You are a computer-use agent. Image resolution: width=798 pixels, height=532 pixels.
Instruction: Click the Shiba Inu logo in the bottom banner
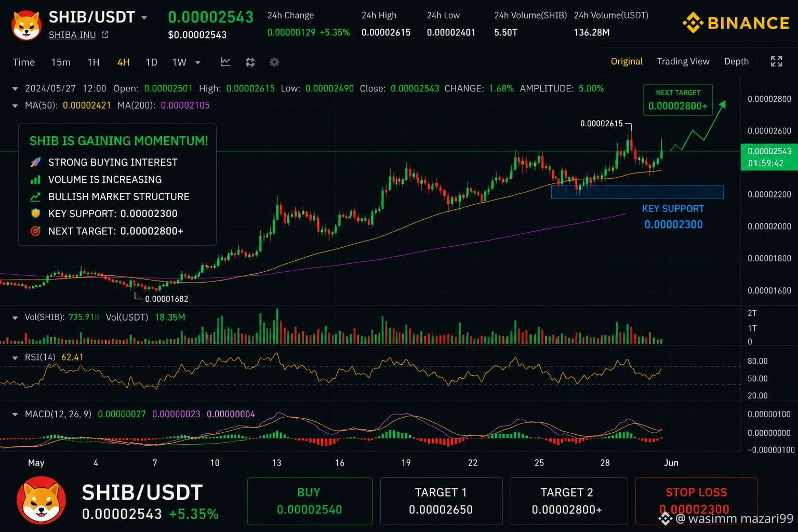coord(42,501)
